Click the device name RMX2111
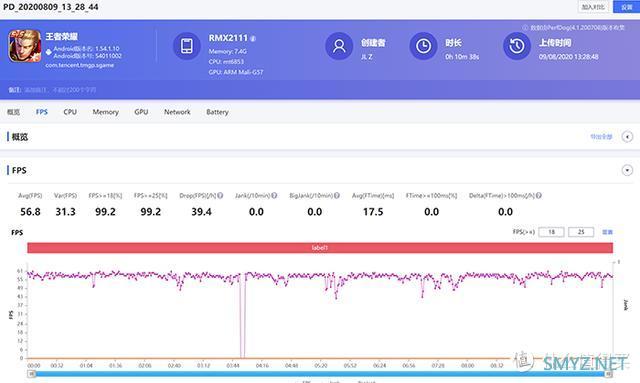 pyautogui.click(x=228, y=38)
